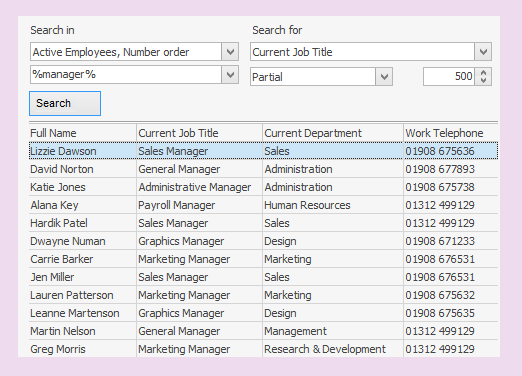Expand the %manager% search term dropdown

tap(230, 75)
